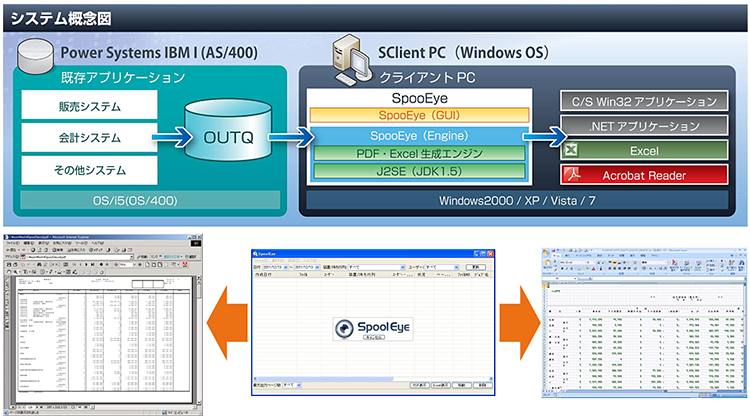Click the その他システム box
Viewport: 750px width, 420px height.
point(89,170)
